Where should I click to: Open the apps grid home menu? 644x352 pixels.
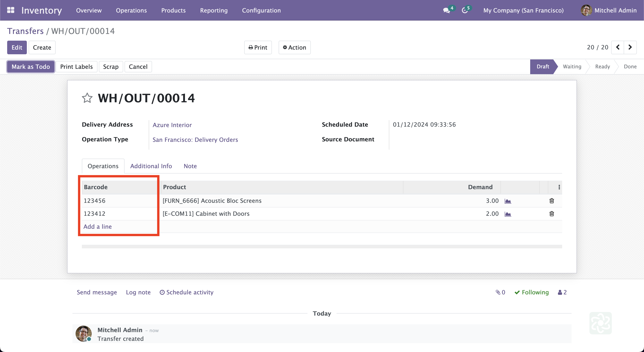[11, 10]
